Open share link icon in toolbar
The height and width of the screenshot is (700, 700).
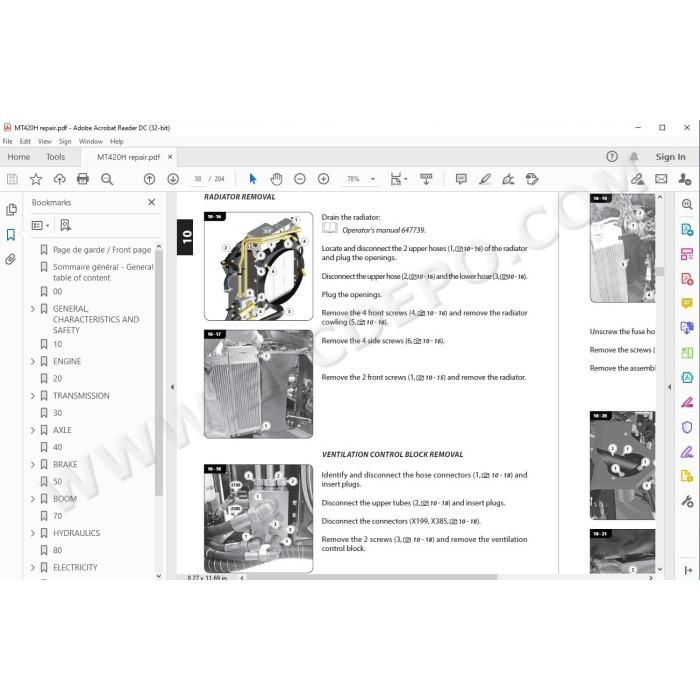(638, 179)
